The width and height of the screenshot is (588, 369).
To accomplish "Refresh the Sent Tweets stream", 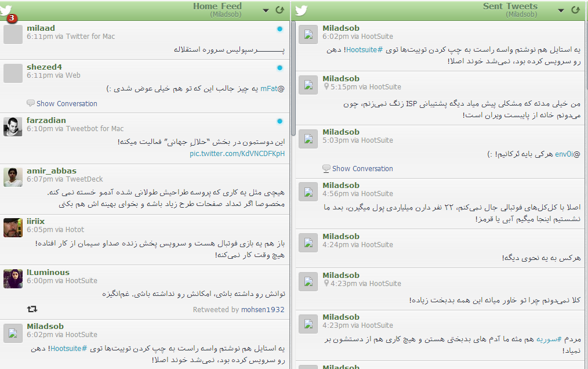I will 576,10.
